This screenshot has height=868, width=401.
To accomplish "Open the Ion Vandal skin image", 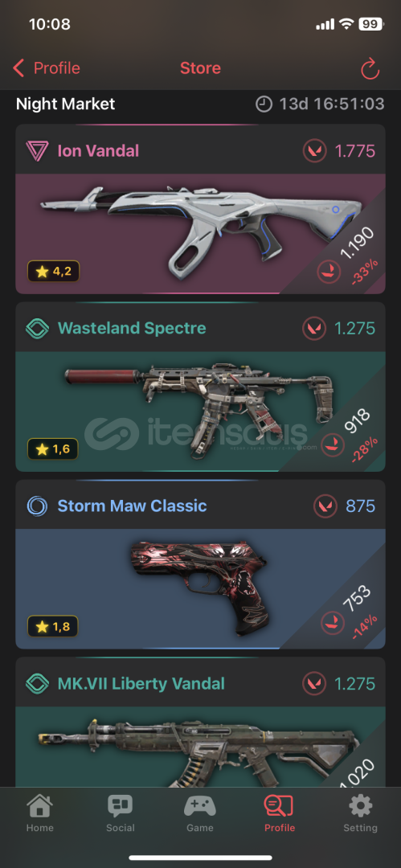I will pyautogui.click(x=201, y=228).
